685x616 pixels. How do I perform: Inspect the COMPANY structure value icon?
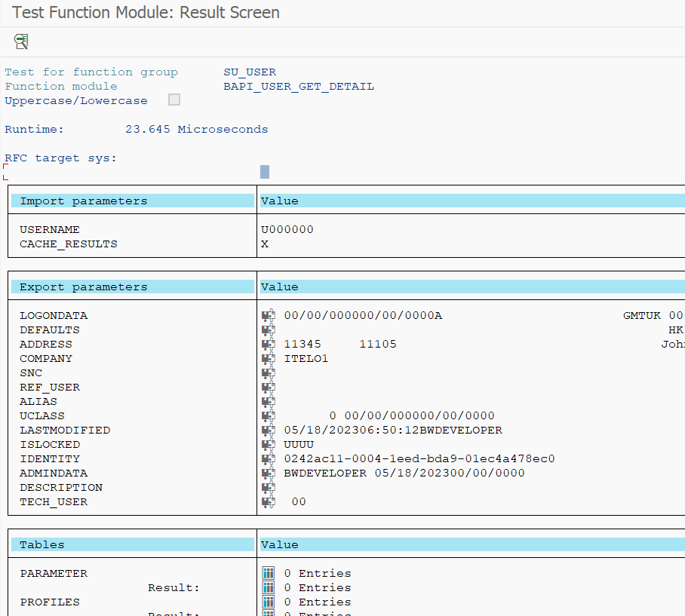[x=269, y=358]
